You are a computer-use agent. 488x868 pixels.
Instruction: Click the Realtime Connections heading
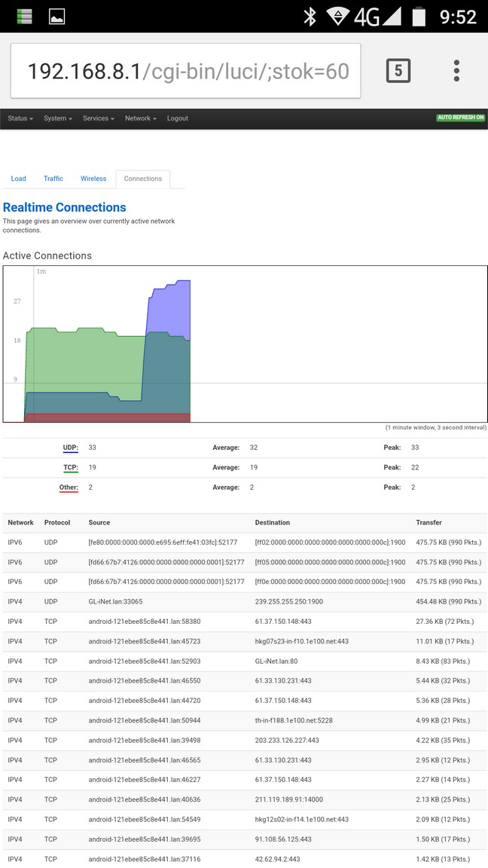[65, 208]
